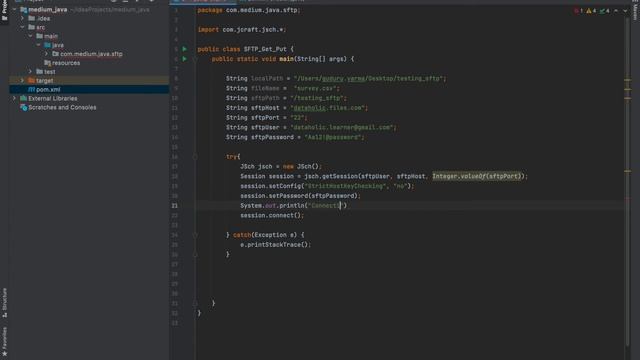The height and width of the screenshot is (360, 640).
Task: Collapse the java source folder
Action: (x=39, y=45)
